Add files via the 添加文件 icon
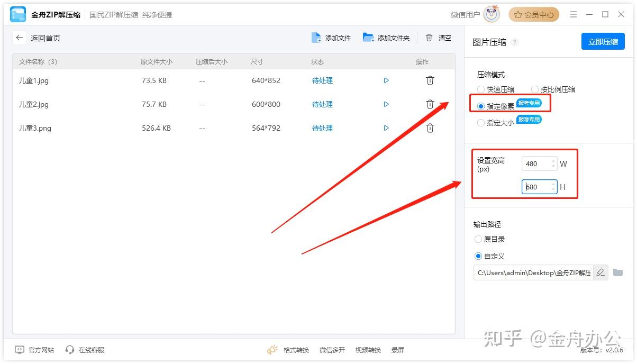 (x=316, y=38)
